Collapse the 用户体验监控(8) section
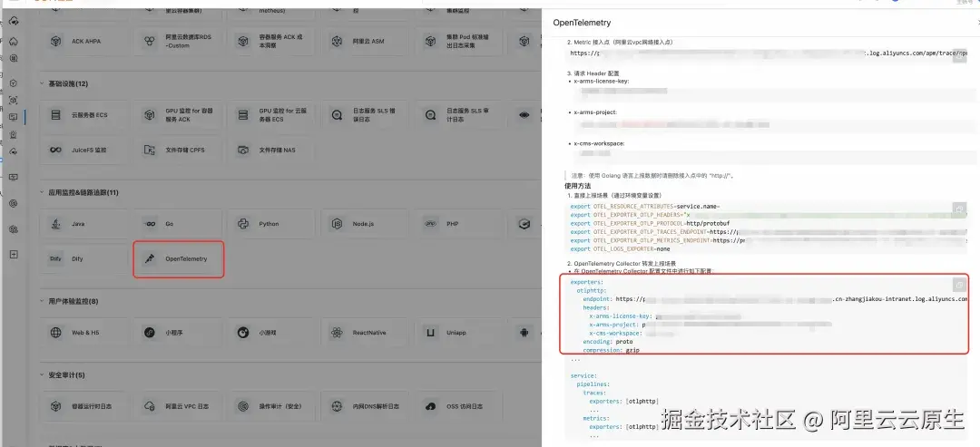The image size is (980, 447). coord(43,302)
